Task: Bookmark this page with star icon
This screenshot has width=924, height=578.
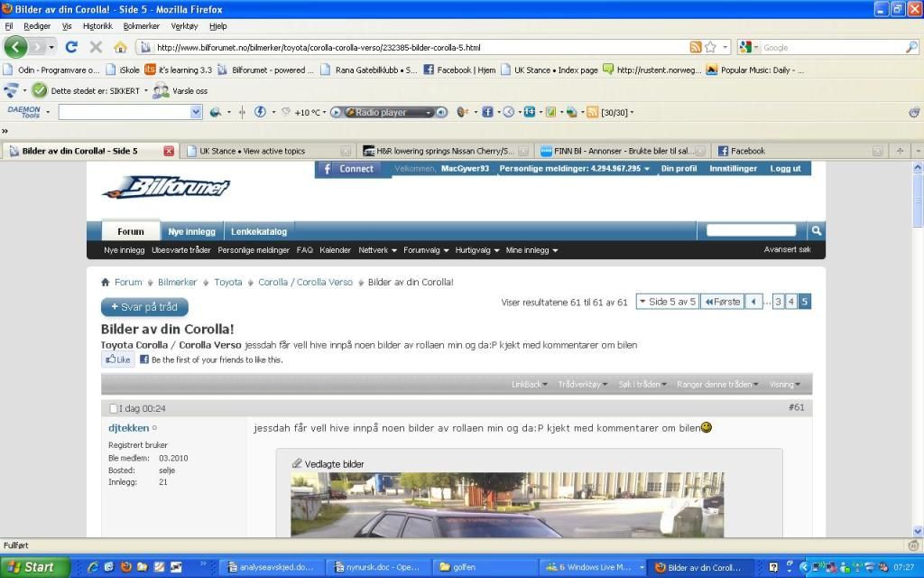Action: pos(710,47)
